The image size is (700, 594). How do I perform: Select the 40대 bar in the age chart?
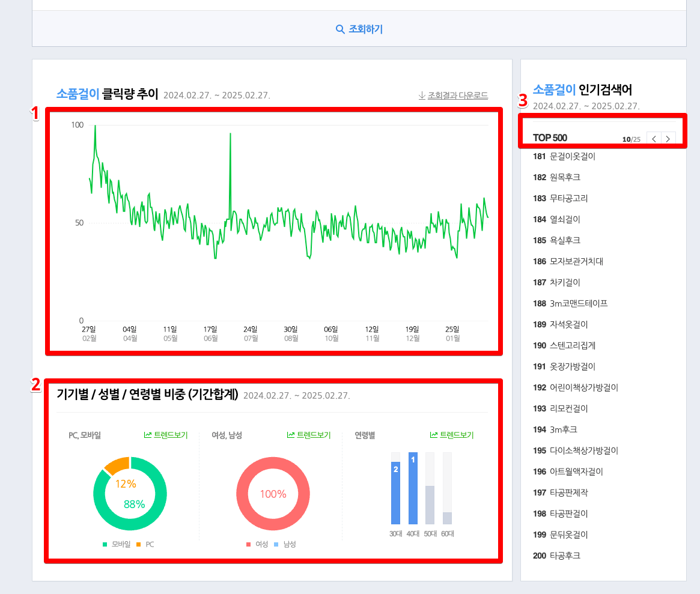click(412, 486)
